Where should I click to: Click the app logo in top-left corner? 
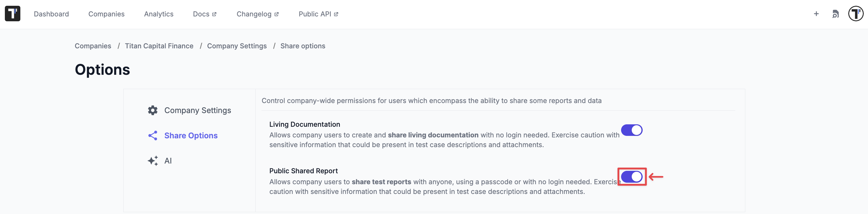[12, 13]
